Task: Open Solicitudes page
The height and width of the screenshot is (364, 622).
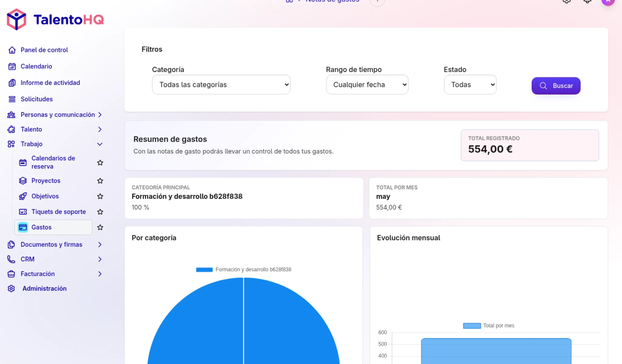Action: coord(37,99)
